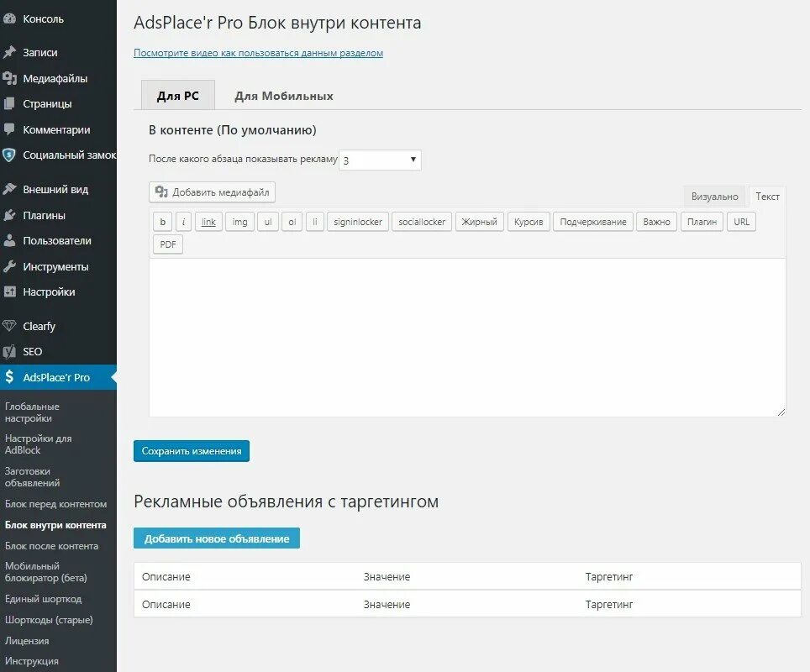The image size is (810, 672).
Task: Open the video tutorial link
Action: tap(259, 53)
